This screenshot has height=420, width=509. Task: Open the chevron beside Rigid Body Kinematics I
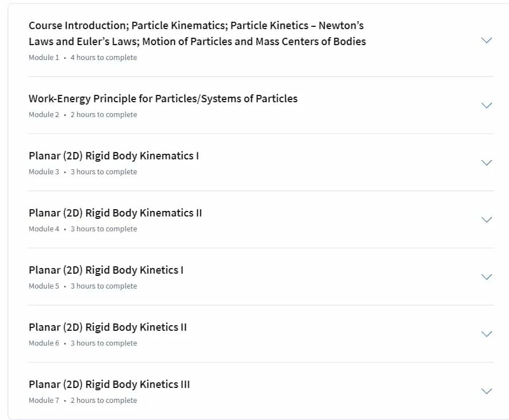486,162
